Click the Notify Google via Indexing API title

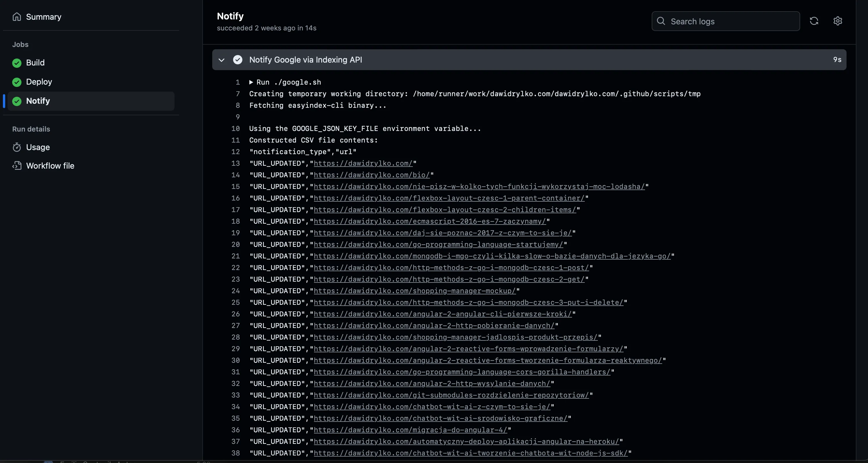coord(306,60)
